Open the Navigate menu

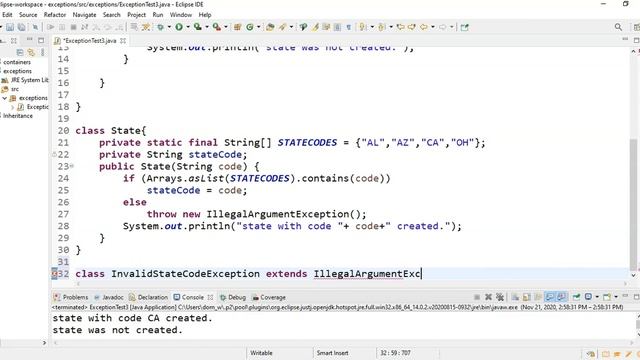click(84, 15)
